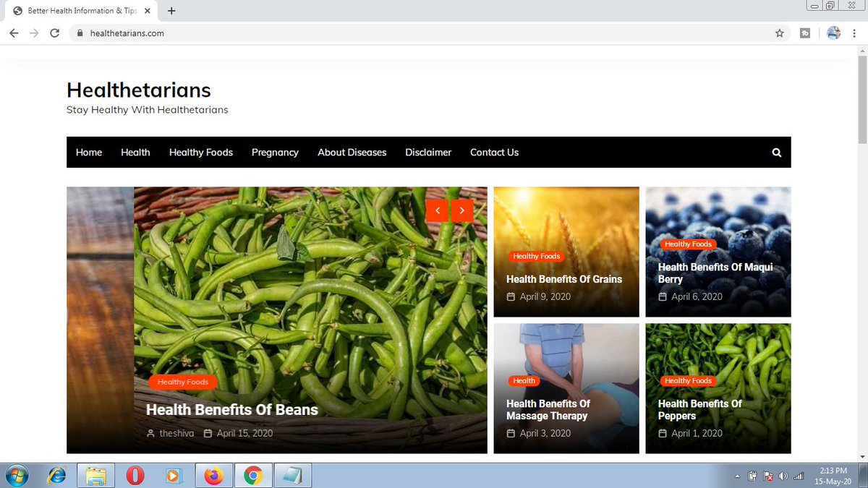The image size is (868, 488).
Task: Click the vertical scrollbar thumb
Action: (862, 100)
